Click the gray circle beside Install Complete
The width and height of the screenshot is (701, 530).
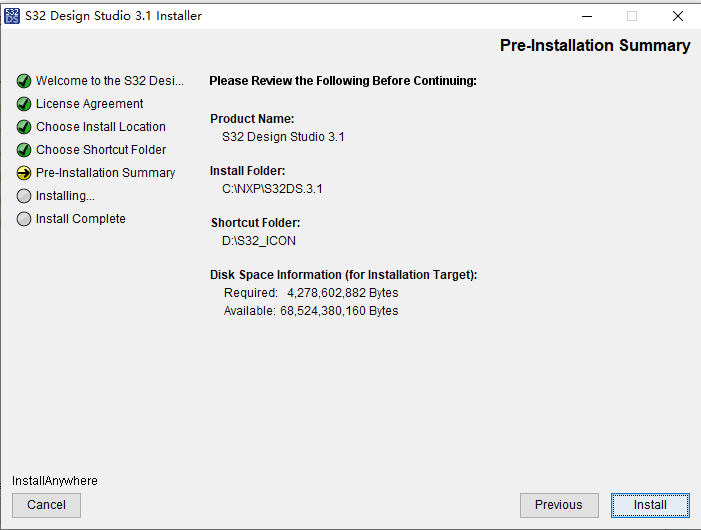[x=24, y=219]
